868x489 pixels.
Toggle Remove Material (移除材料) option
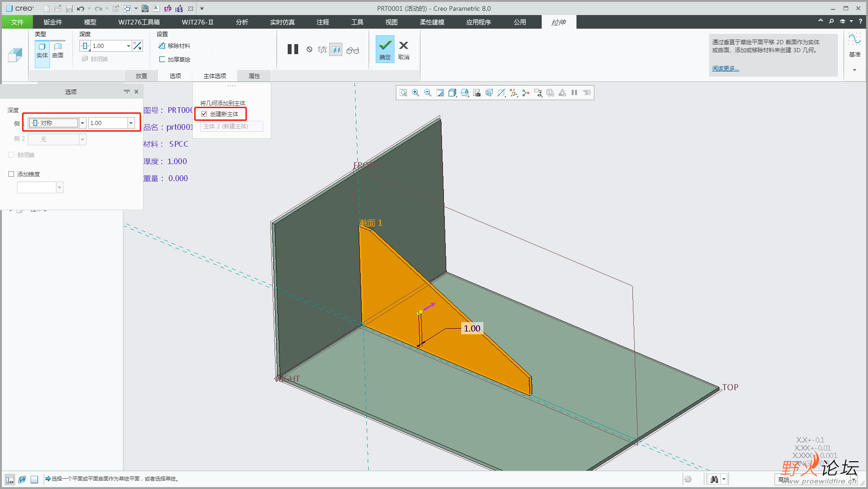[174, 46]
